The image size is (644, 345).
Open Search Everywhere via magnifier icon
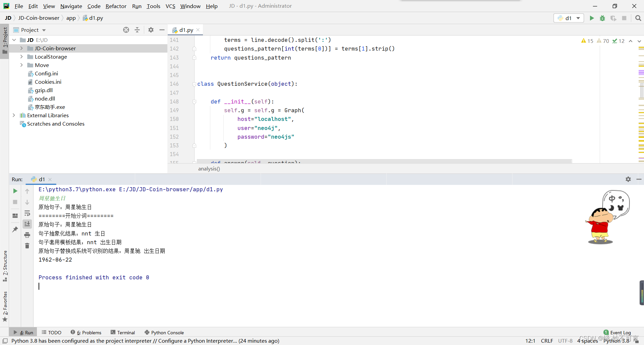point(638,18)
